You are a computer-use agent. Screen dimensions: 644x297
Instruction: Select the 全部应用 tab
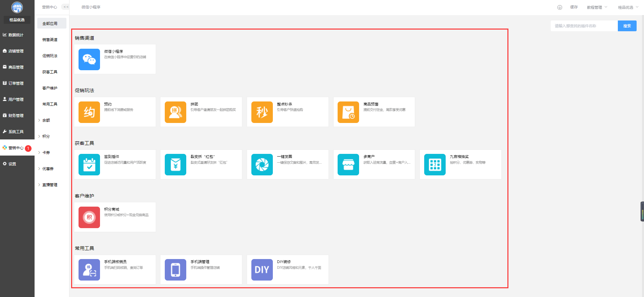coord(52,24)
